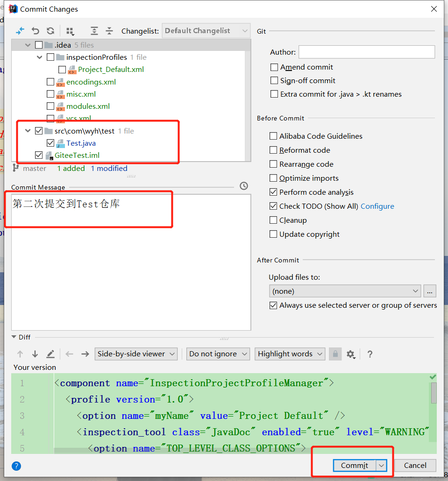The height and width of the screenshot is (481, 448).
Task: Enable Reformat code checkbox
Action: 273,150
